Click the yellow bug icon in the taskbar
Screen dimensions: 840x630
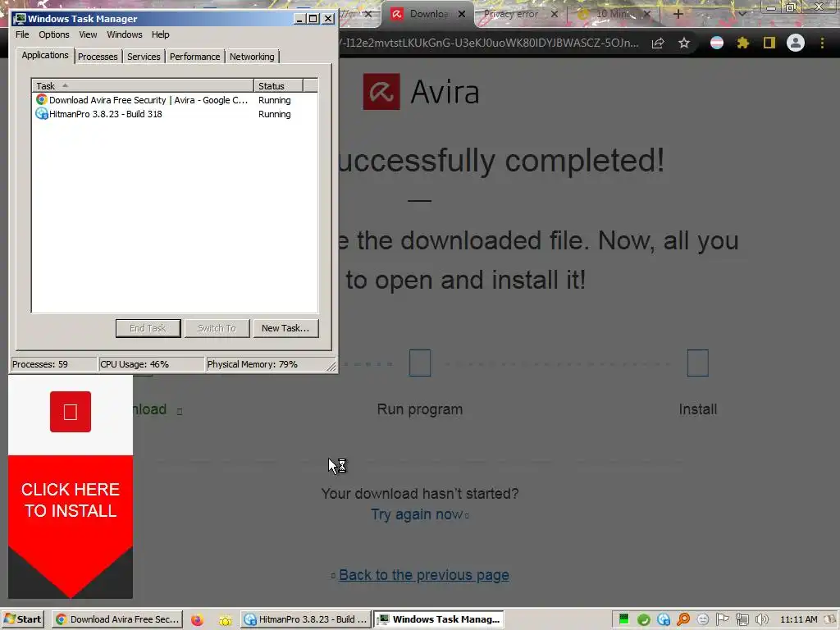pos(226,620)
